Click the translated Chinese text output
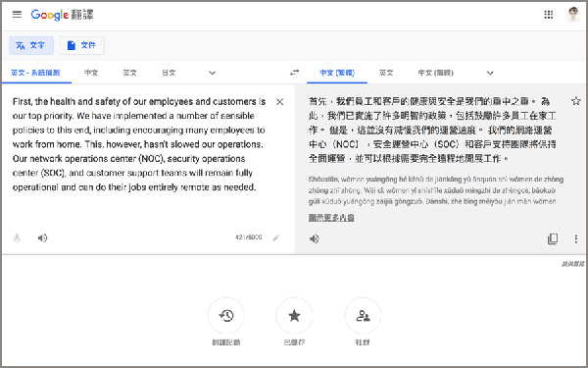The image size is (588, 368). [x=432, y=130]
